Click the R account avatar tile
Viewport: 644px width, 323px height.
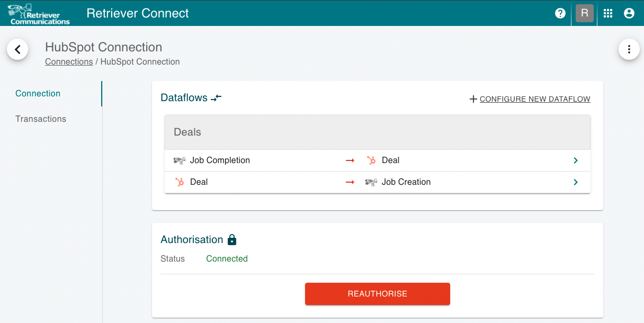pyautogui.click(x=584, y=13)
